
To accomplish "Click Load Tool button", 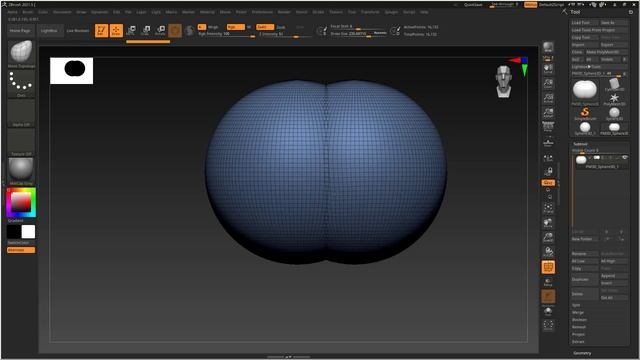I will pos(584,23).
